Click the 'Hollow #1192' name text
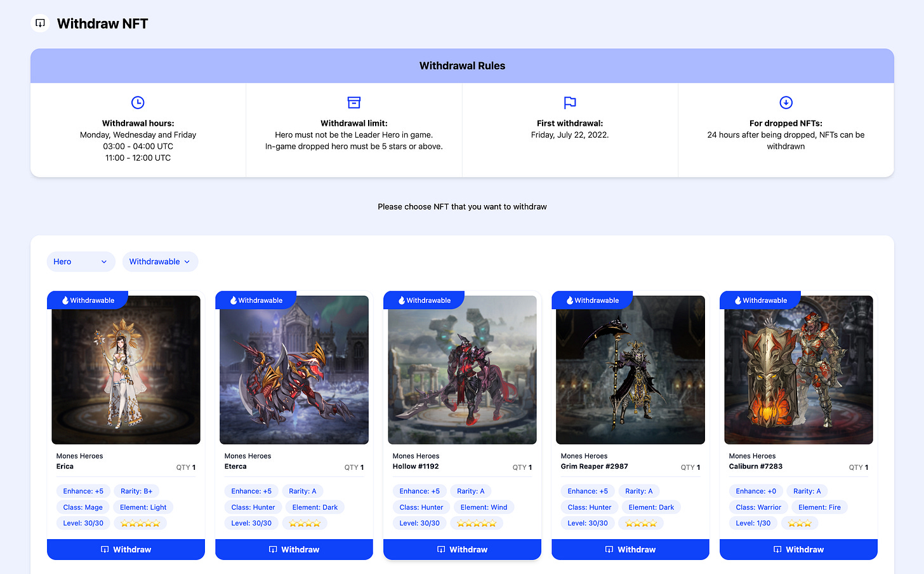The height and width of the screenshot is (574, 924). [416, 466]
